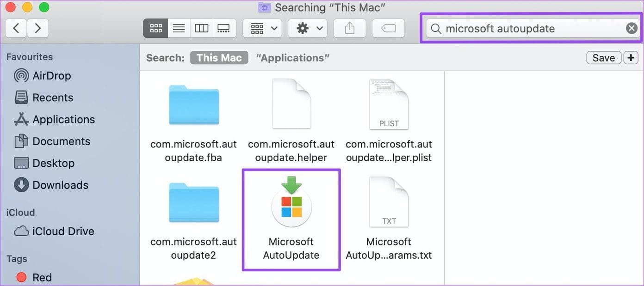Image resolution: width=644 pixels, height=286 pixels.
Task: Click the Tags sidebar heading
Action: pyautogui.click(x=17, y=259)
